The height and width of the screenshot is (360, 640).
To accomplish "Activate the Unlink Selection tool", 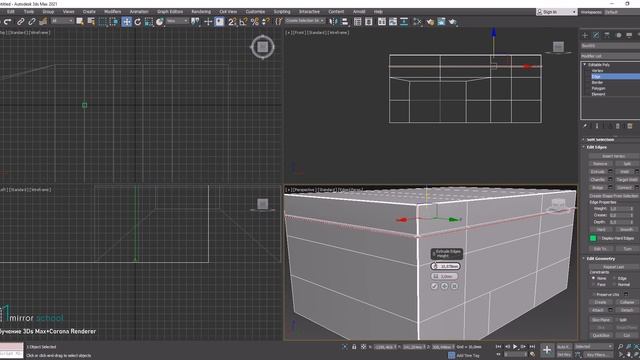I will (32, 22).
